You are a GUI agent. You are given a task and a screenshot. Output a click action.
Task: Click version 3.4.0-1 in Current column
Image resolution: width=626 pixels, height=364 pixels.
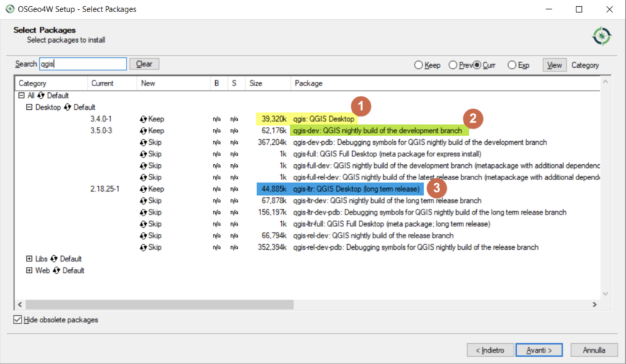coord(101,119)
